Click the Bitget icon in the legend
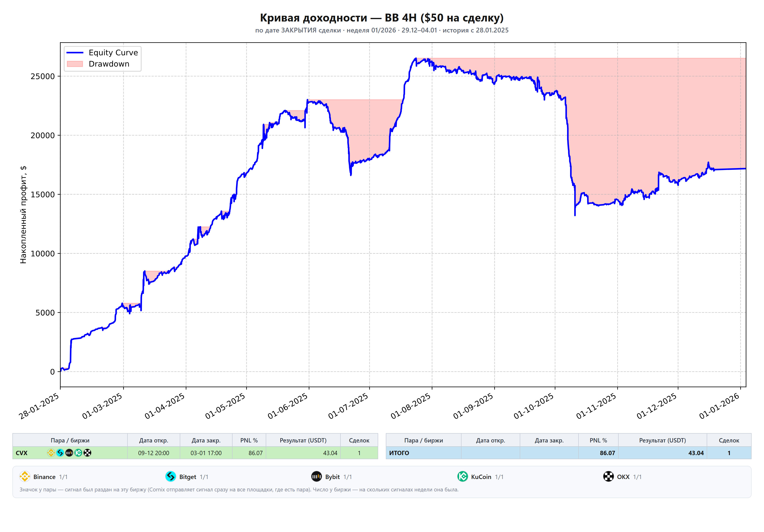764x532 pixels. (x=171, y=476)
